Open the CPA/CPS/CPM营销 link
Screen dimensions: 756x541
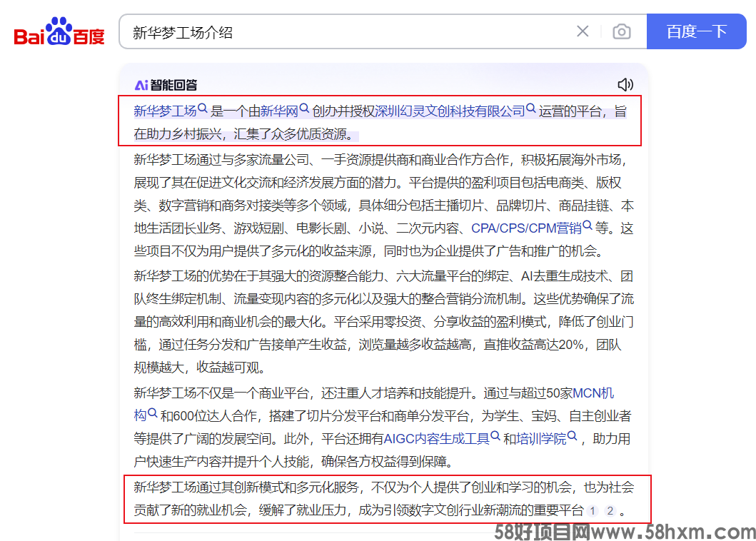point(527,228)
